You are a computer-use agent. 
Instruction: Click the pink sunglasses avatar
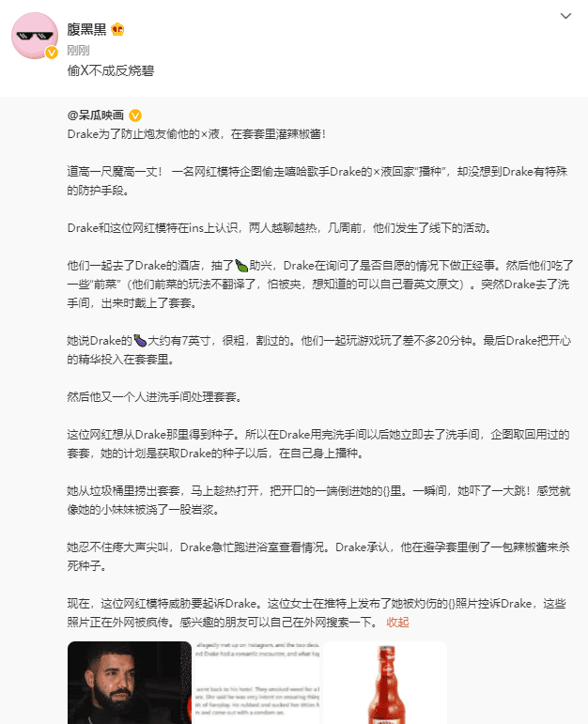pyautogui.click(x=35, y=36)
